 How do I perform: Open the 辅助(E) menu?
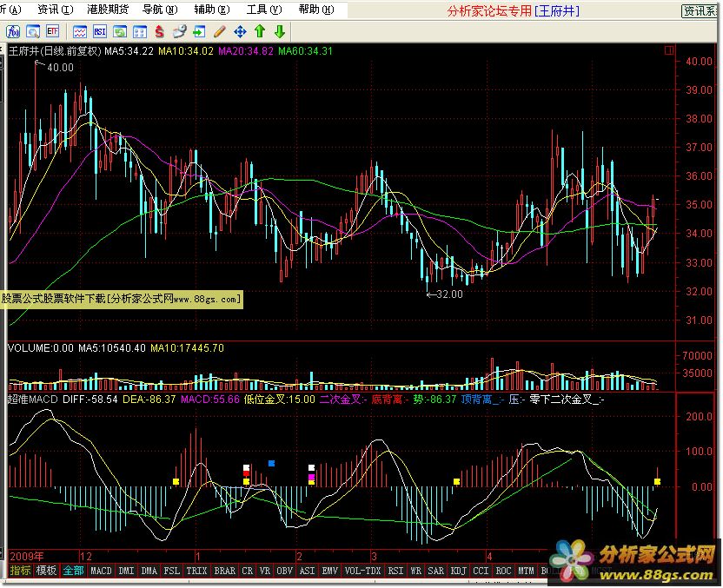(212, 10)
